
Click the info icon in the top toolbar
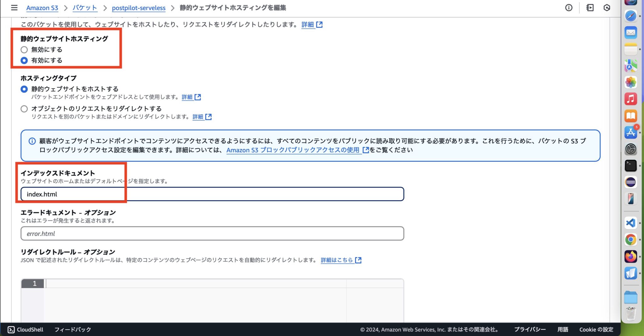(x=569, y=8)
